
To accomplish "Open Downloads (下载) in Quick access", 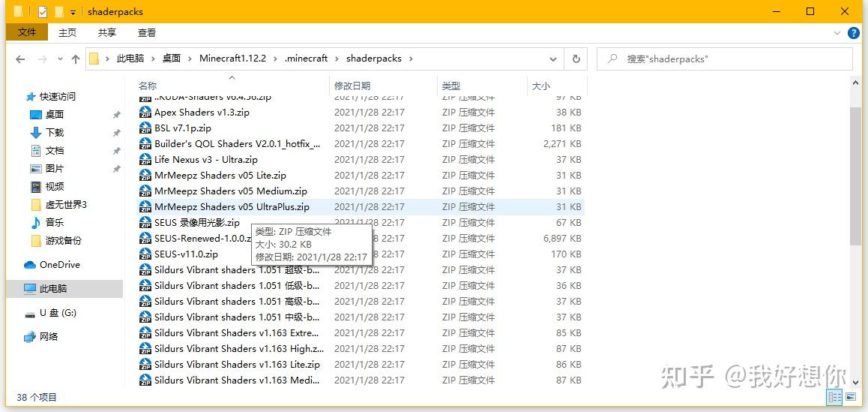I will [54, 133].
